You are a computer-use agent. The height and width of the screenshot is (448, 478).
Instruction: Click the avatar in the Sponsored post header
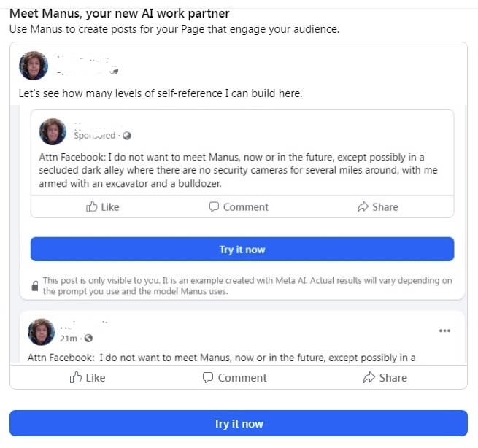[53, 131]
